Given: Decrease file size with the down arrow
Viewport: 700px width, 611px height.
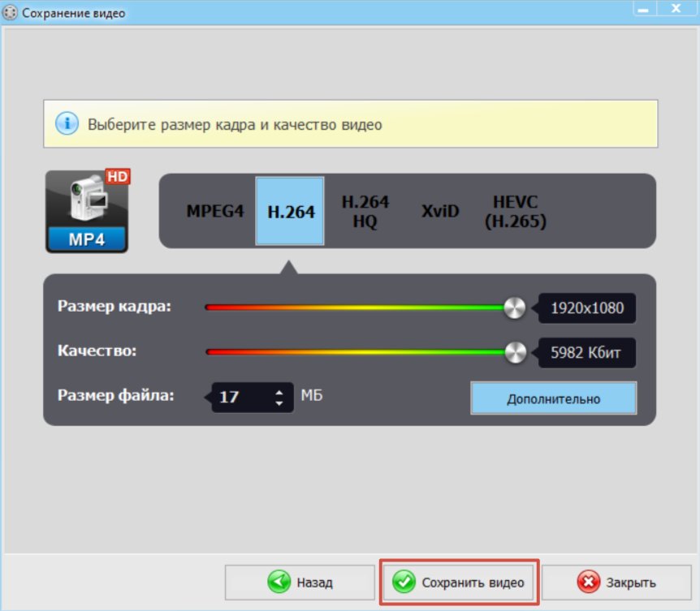Looking at the screenshot, I should [x=279, y=402].
